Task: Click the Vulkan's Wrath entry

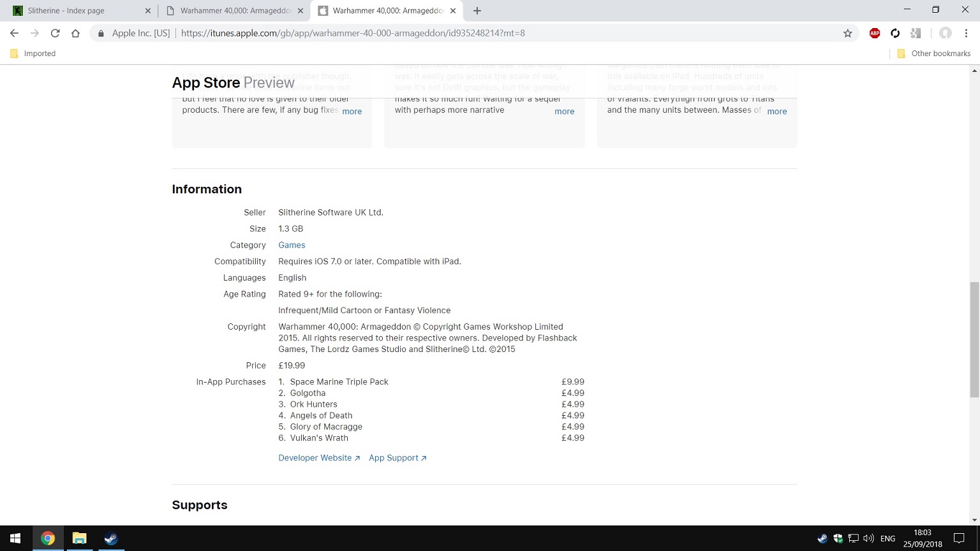Action: coord(319,437)
